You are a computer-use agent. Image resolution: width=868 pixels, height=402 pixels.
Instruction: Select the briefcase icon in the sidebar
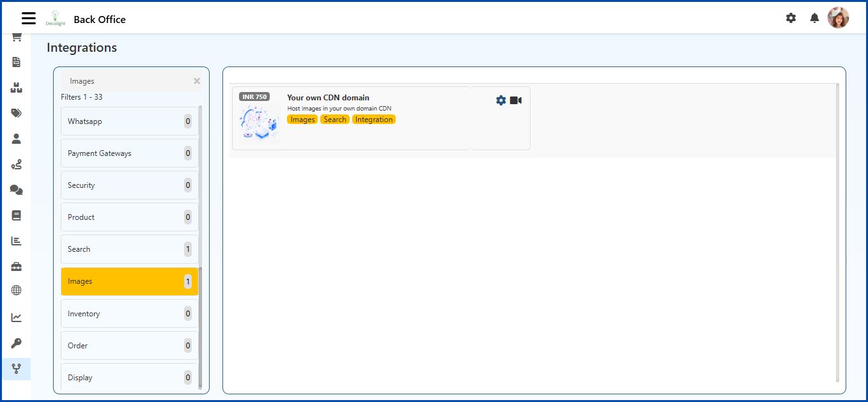[x=16, y=267]
